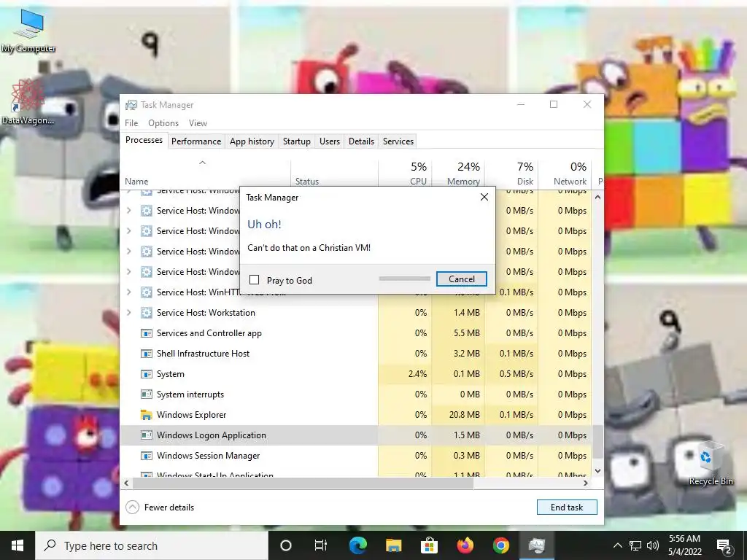This screenshot has width=747, height=560.
Task: Click the horizontal scrollbar left arrow
Action: pos(126,483)
